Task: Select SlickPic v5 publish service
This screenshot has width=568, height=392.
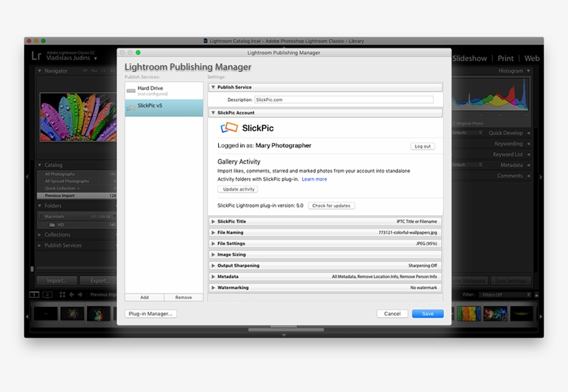Action: coord(163,107)
